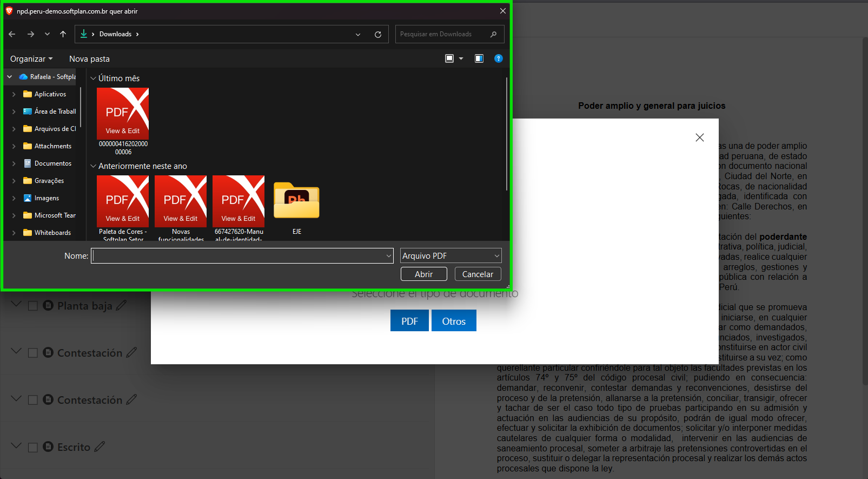The image size is (868, 479).
Task: Select Novas funcionalidades PDF file
Action: pos(181,208)
